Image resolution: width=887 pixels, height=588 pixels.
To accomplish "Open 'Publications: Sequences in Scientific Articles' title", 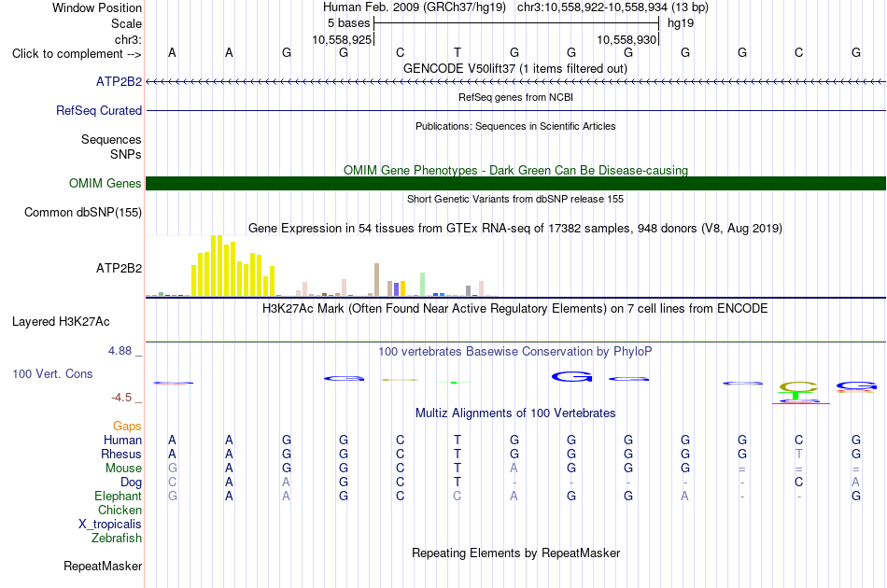I will click(x=515, y=126).
